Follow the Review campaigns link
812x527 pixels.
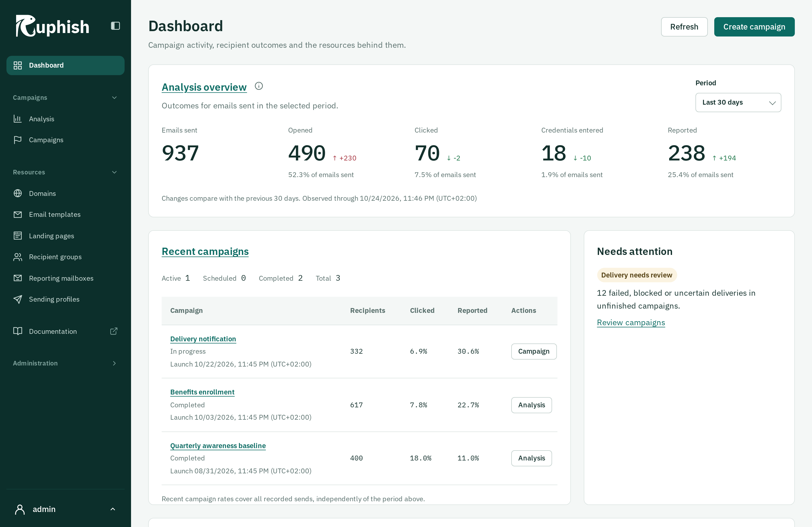(x=631, y=323)
